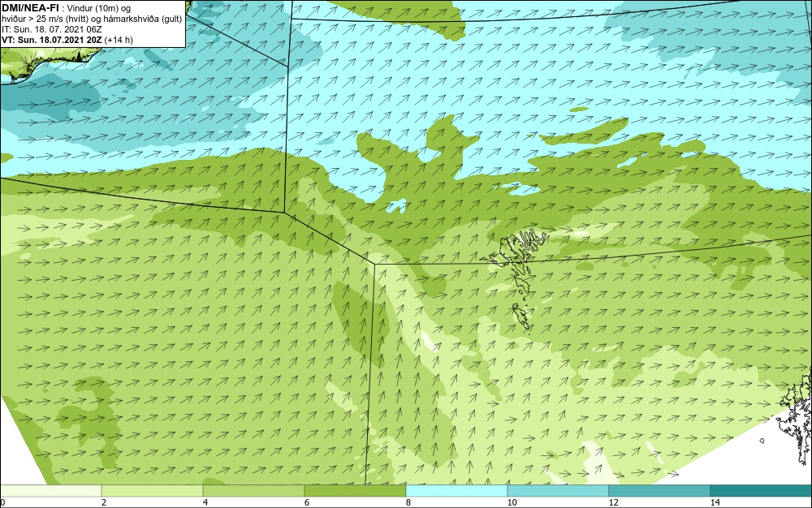
Task: Click the '(+14 h)' forecast offset text
Action: coord(119,40)
